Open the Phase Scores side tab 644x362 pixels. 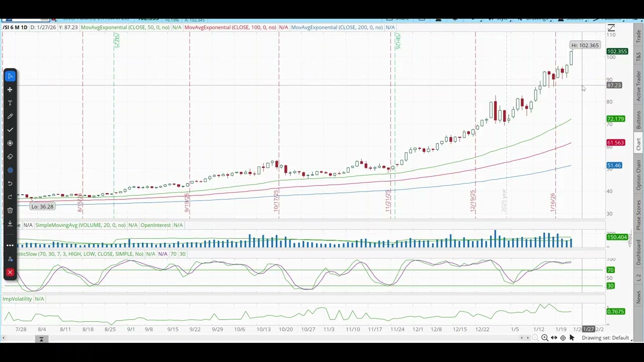coord(638,216)
